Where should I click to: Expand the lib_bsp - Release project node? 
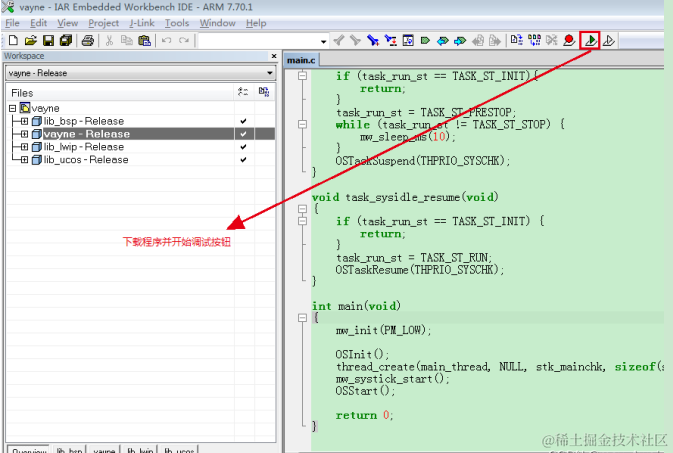tap(24, 121)
